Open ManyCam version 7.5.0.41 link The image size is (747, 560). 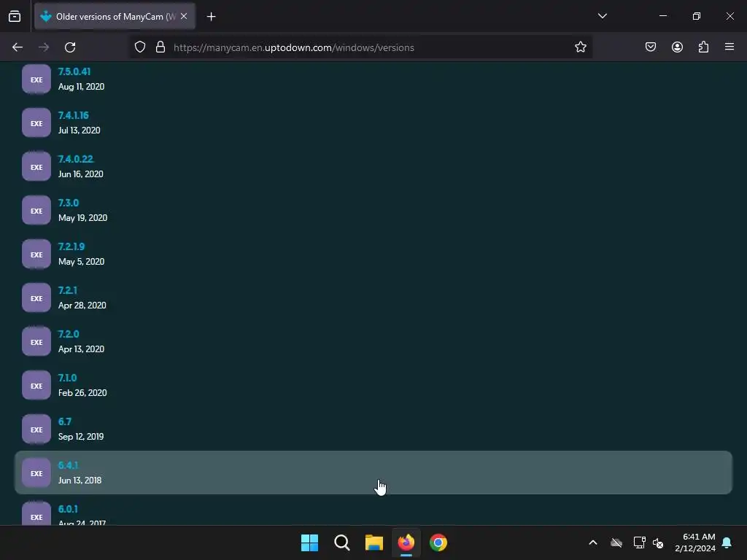[74, 71]
